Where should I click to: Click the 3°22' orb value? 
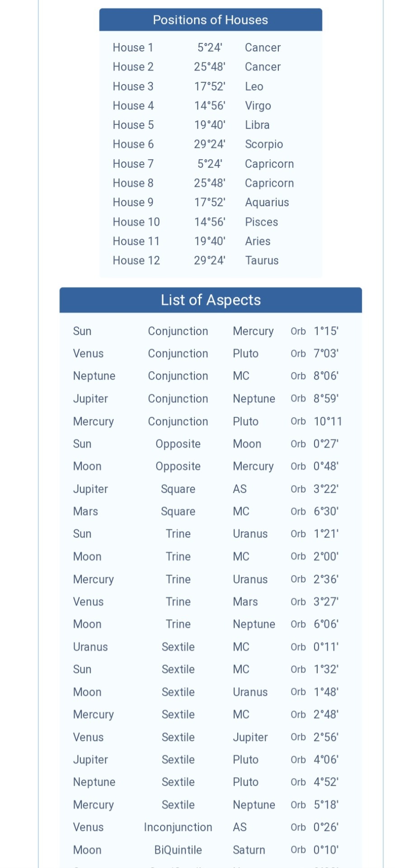[x=326, y=489]
